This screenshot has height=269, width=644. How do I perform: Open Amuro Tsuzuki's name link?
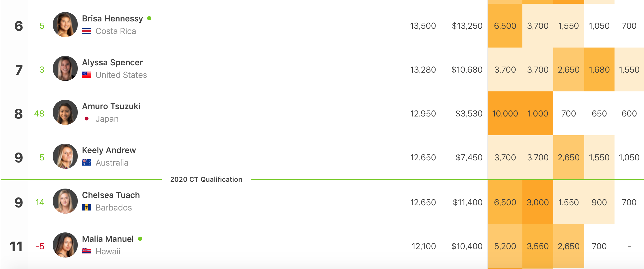pos(111,106)
